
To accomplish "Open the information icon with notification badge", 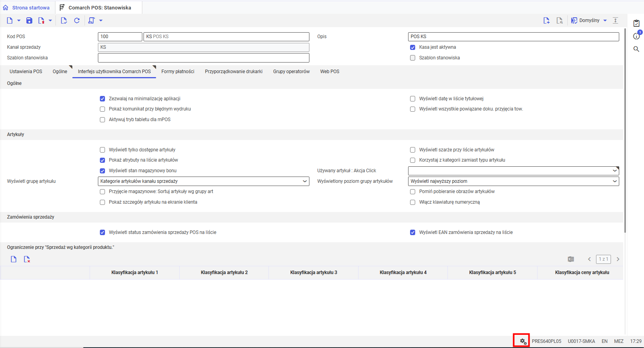I will (x=637, y=36).
